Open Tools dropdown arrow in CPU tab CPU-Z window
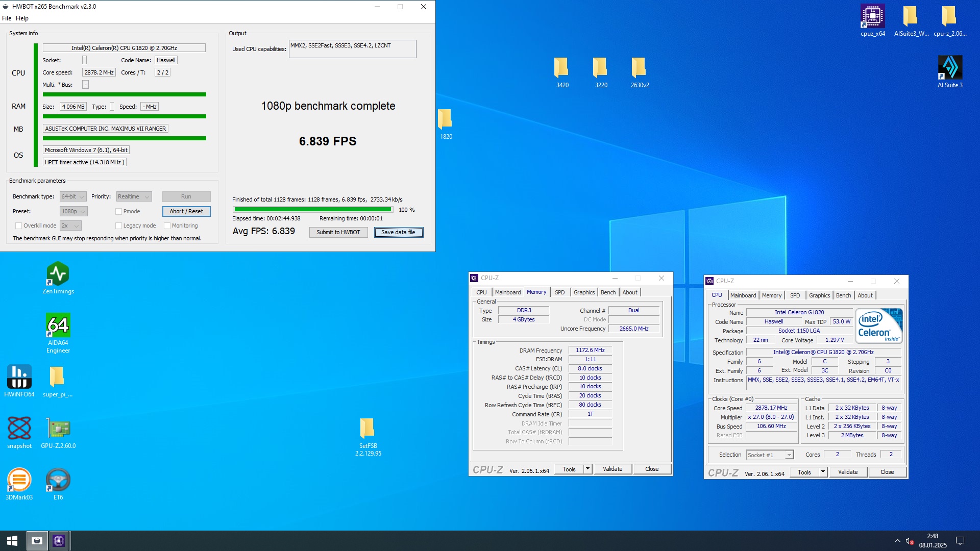The image size is (980, 551). pyautogui.click(x=823, y=472)
